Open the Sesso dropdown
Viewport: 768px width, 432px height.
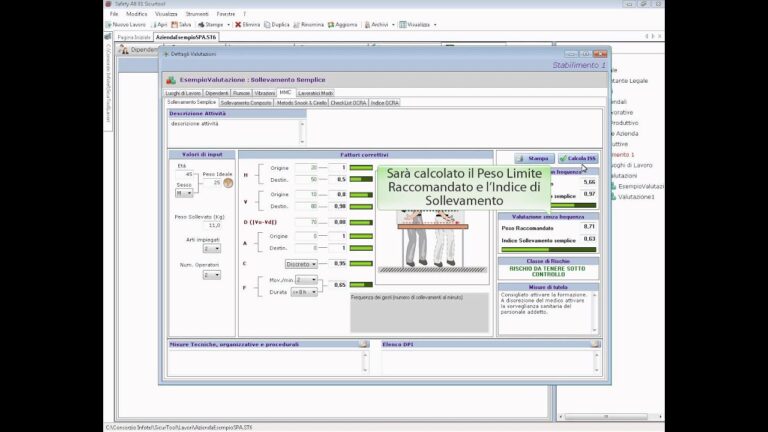184,193
